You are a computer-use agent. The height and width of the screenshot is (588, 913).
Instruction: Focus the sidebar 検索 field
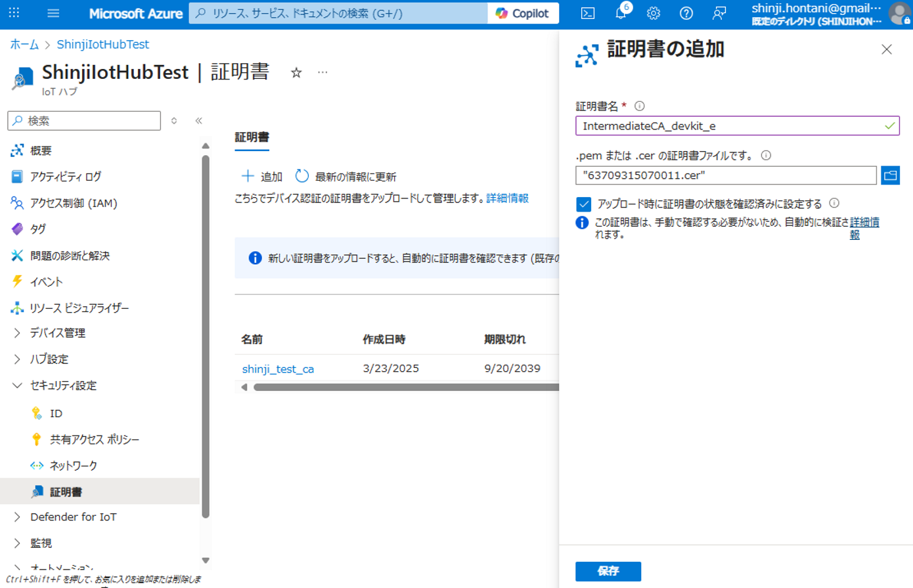click(x=84, y=121)
